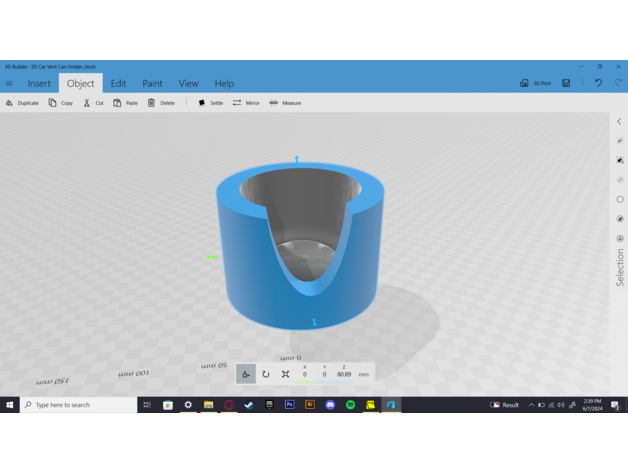The width and height of the screenshot is (628, 472).
Task: Open Windows system tray hidden icons arrow
Action: [x=527, y=405]
